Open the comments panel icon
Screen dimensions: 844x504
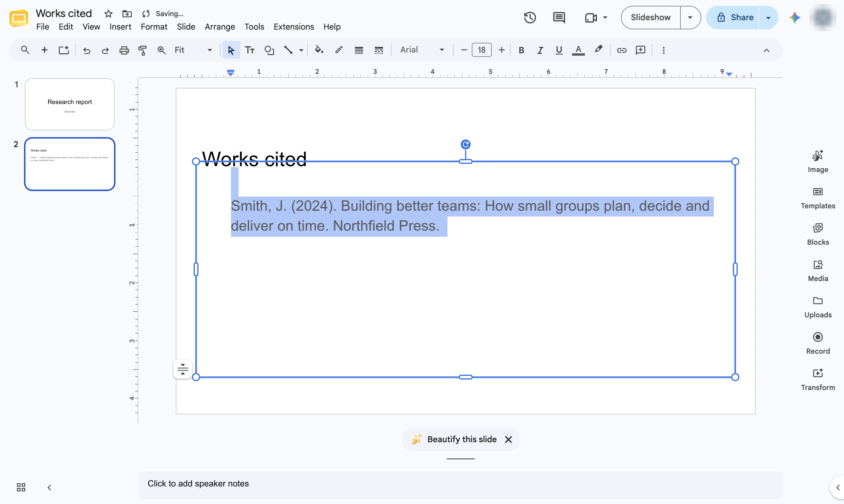pos(559,17)
